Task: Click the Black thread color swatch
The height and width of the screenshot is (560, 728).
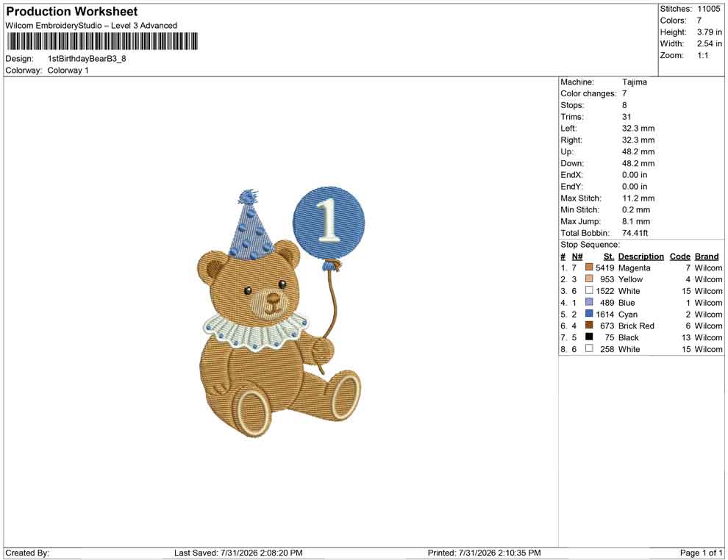Action: click(x=589, y=337)
